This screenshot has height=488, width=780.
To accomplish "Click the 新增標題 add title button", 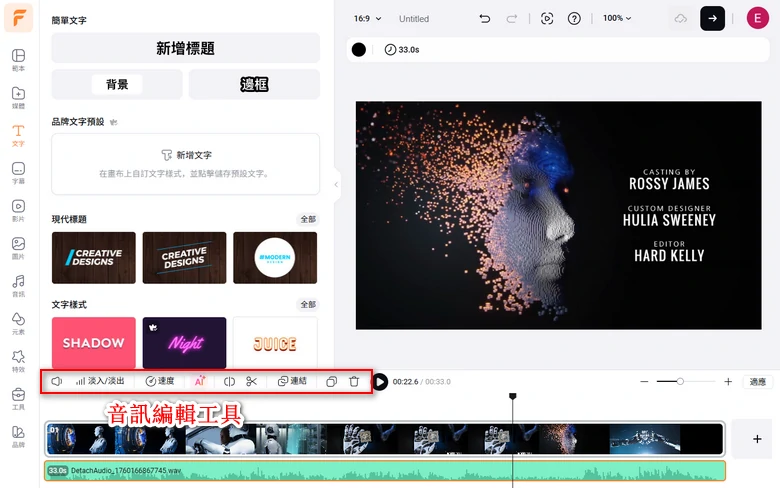I will [186, 48].
